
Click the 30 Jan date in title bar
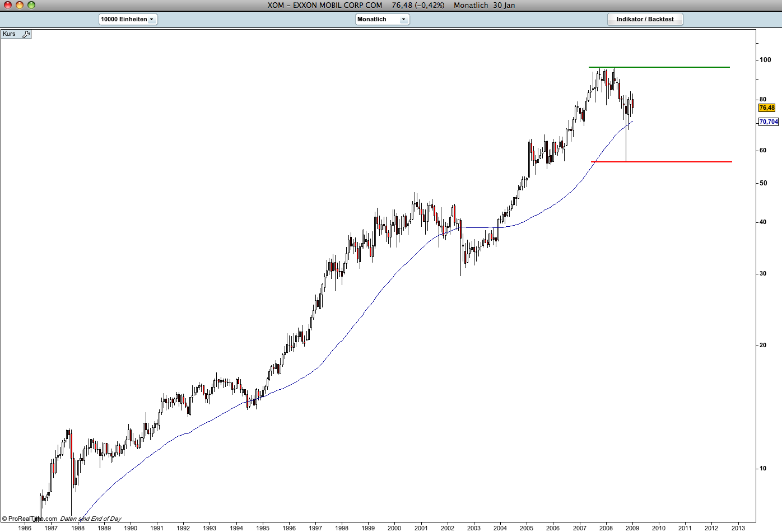coord(504,5)
